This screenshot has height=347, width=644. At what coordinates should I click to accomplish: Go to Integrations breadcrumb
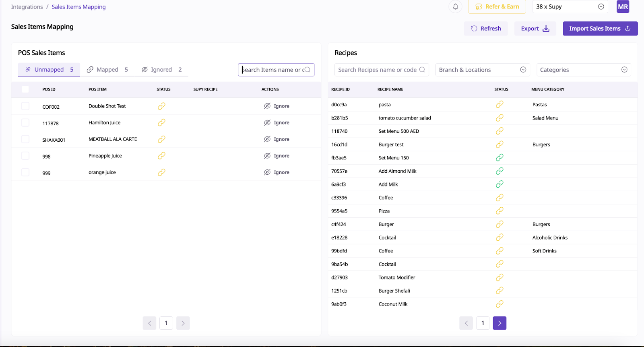pyautogui.click(x=27, y=7)
